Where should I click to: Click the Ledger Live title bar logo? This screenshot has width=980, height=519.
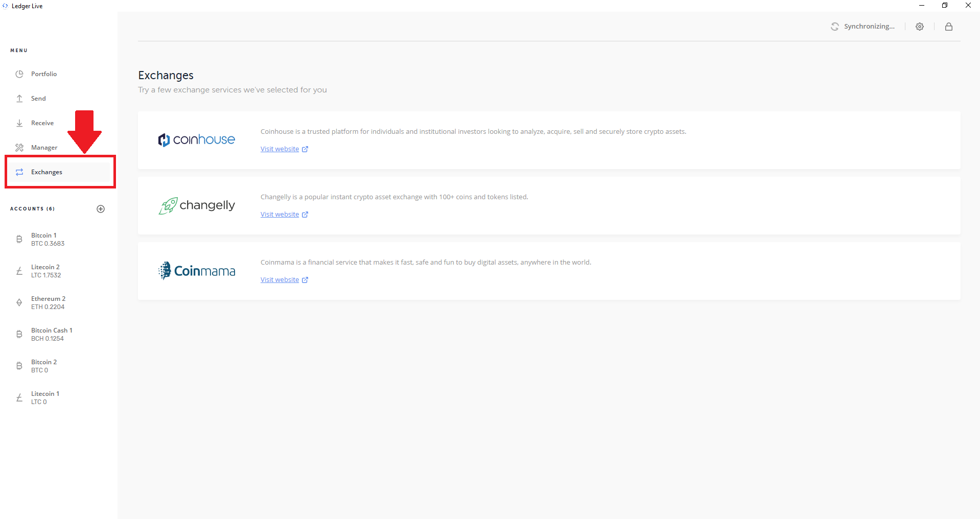click(5, 6)
